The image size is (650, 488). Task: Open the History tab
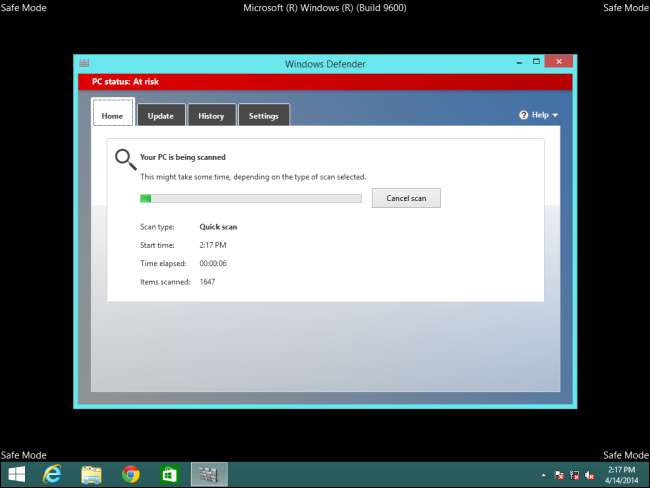click(x=211, y=116)
